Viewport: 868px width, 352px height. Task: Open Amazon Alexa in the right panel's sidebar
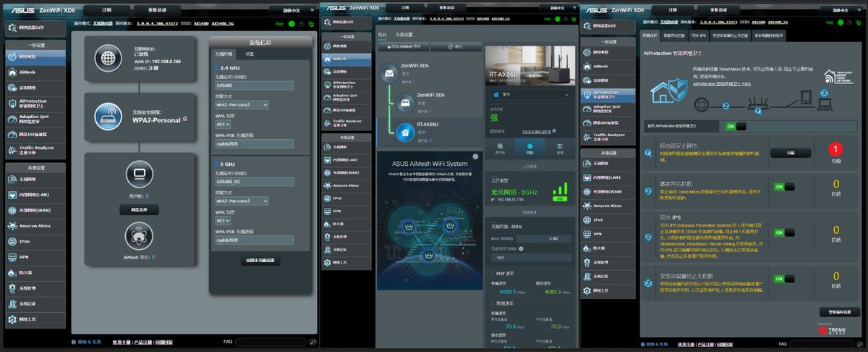click(x=609, y=206)
